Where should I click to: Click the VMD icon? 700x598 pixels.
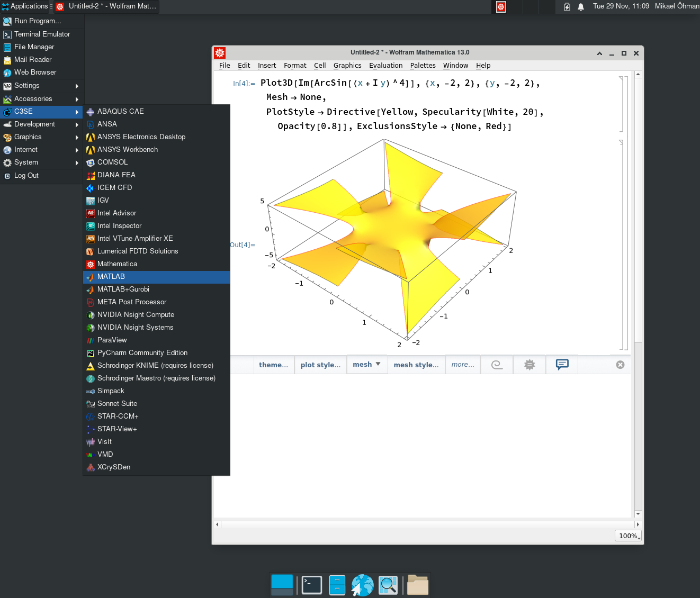91,455
